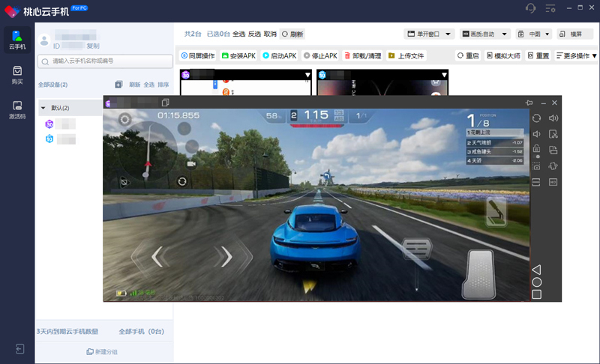
Task: Tap the Android recent apps square button
Action: pos(536,294)
